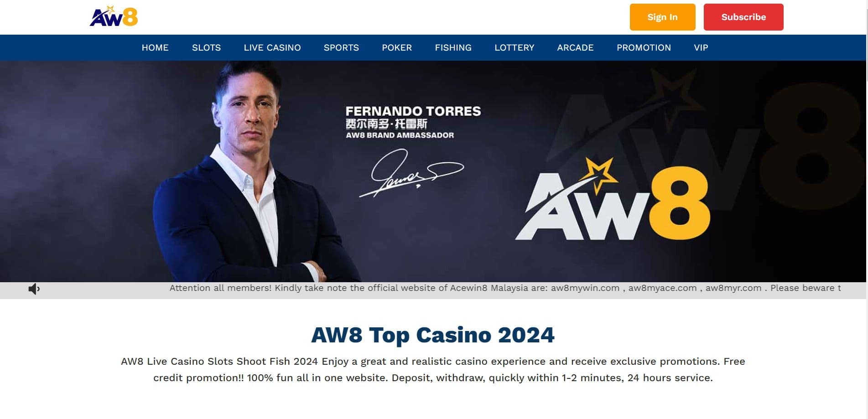Open the SLOTS menu item

click(206, 47)
